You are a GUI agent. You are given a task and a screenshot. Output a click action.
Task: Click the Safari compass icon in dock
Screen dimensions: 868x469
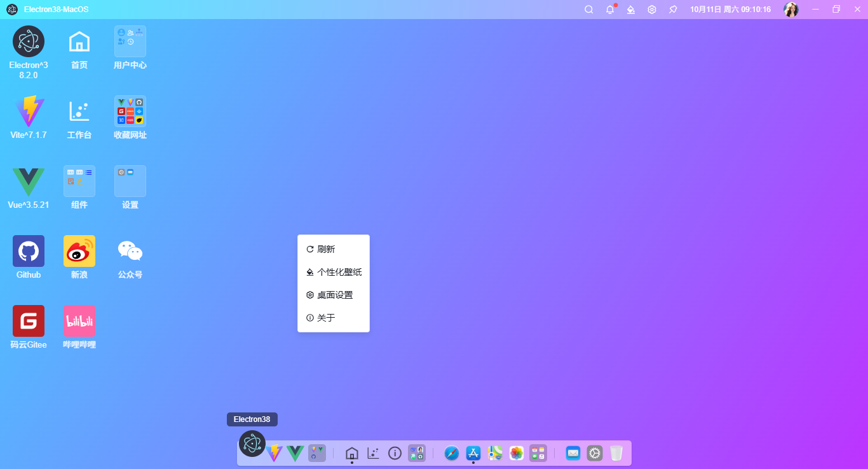pos(452,453)
